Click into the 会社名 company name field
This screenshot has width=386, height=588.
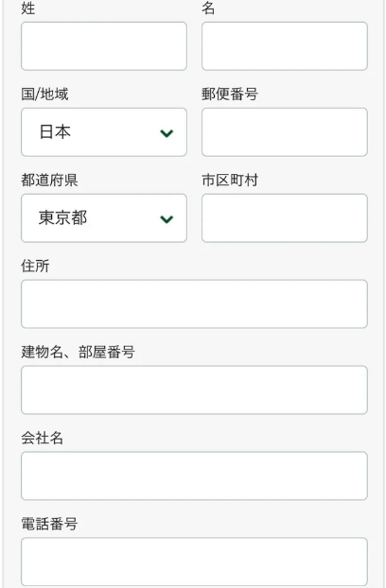[x=194, y=476]
